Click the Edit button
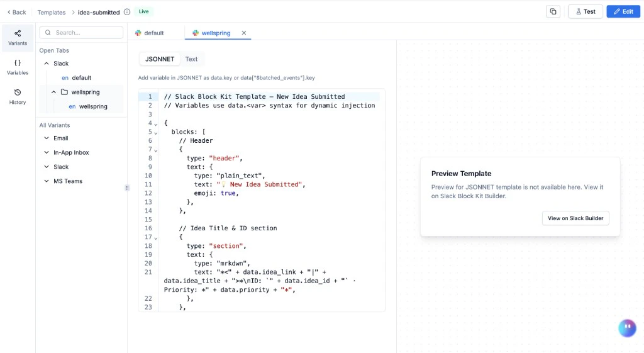The height and width of the screenshot is (353, 644). (623, 11)
